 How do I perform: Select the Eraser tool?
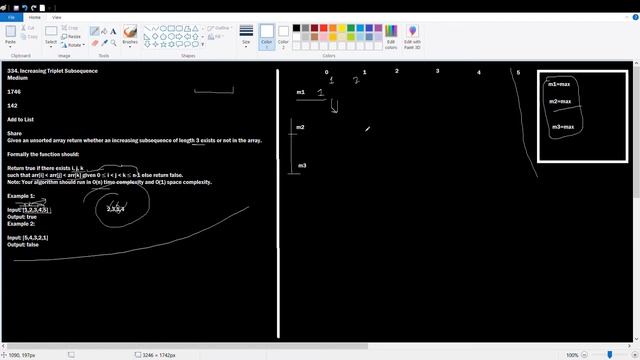pos(95,43)
